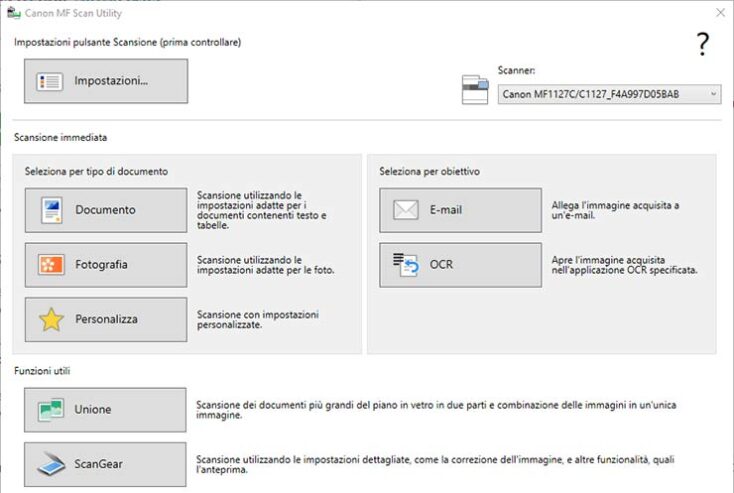Expand the Scanner selection dropdown arrow

[x=713, y=94]
